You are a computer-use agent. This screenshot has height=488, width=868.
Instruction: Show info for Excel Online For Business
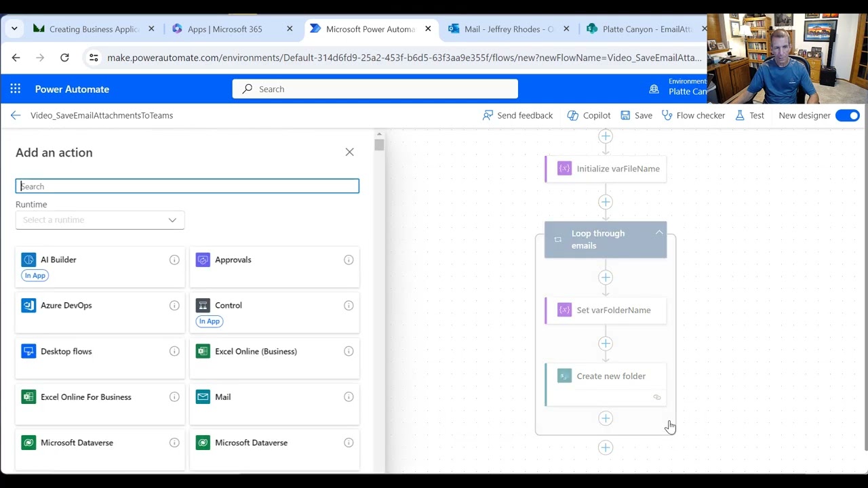tap(174, 397)
